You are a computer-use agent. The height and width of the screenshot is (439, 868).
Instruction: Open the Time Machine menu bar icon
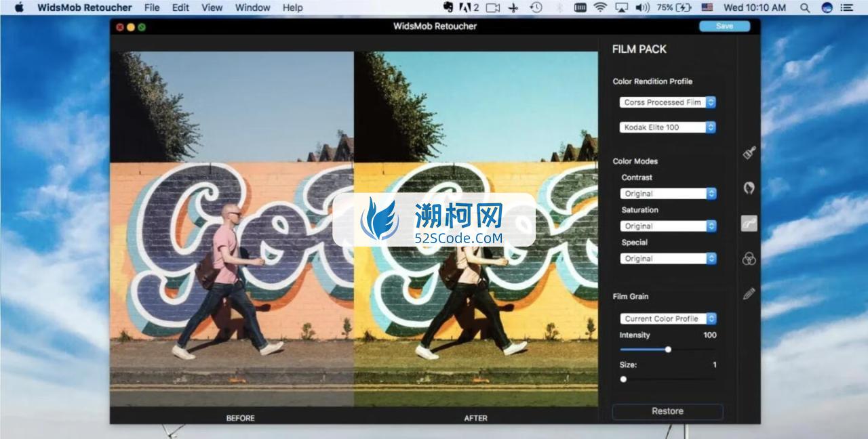coord(536,7)
